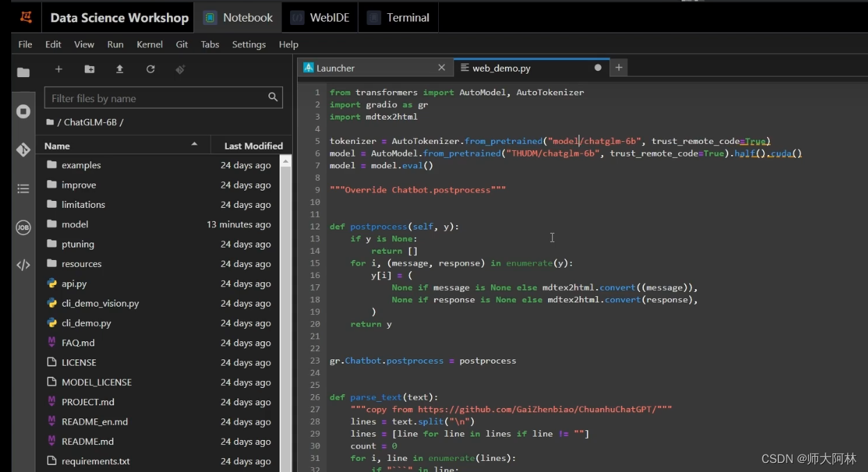Show the table of contents panel

pyautogui.click(x=23, y=188)
